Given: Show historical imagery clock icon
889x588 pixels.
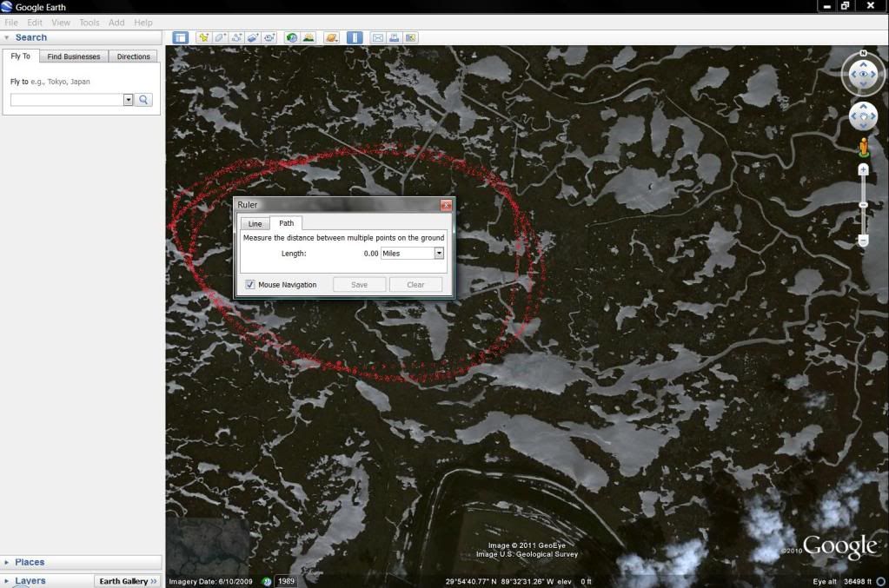Looking at the screenshot, I should coord(291,37).
